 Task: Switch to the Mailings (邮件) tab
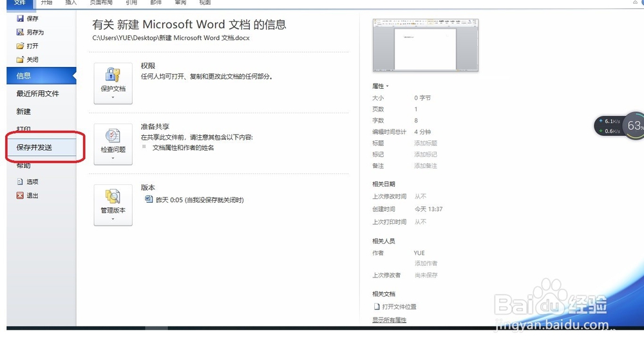pyautogui.click(x=156, y=3)
